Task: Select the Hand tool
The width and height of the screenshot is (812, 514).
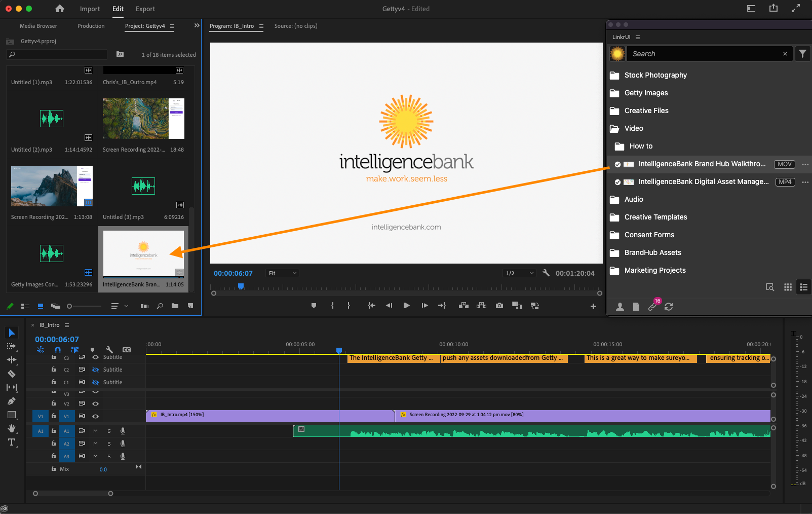Action: (x=12, y=428)
